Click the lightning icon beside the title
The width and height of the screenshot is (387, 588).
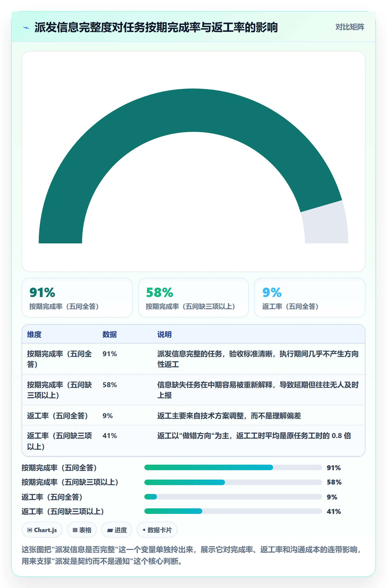click(x=26, y=28)
